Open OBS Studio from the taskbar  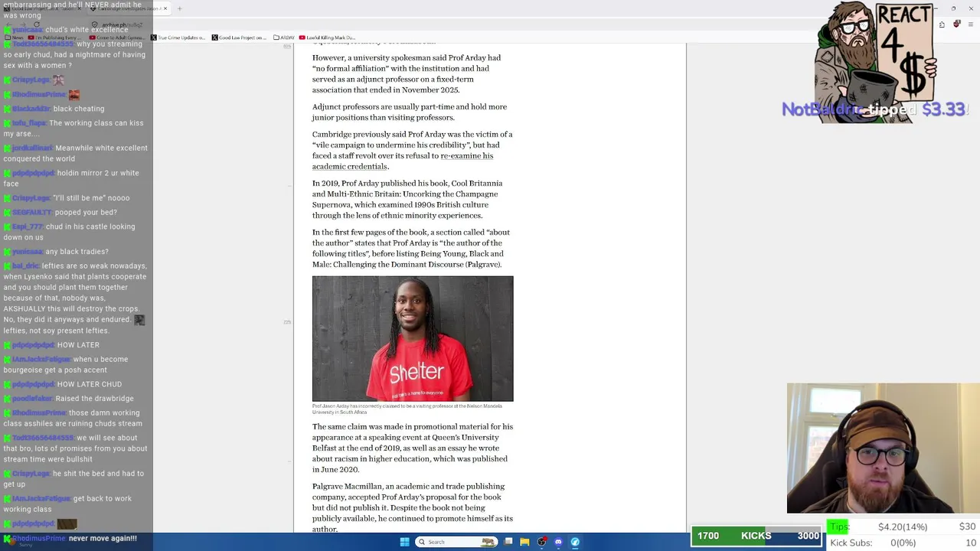pos(542,542)
